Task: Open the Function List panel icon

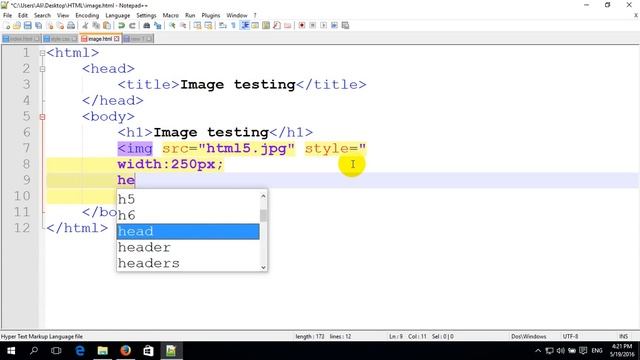Action: pyautogui.click(x=277, y=25)
